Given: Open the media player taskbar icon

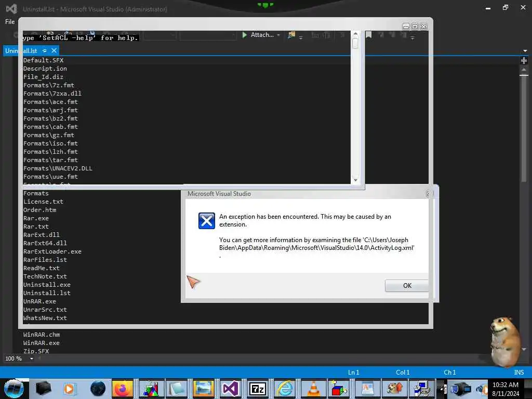Looking at the screenshot, I should point(70,389).
